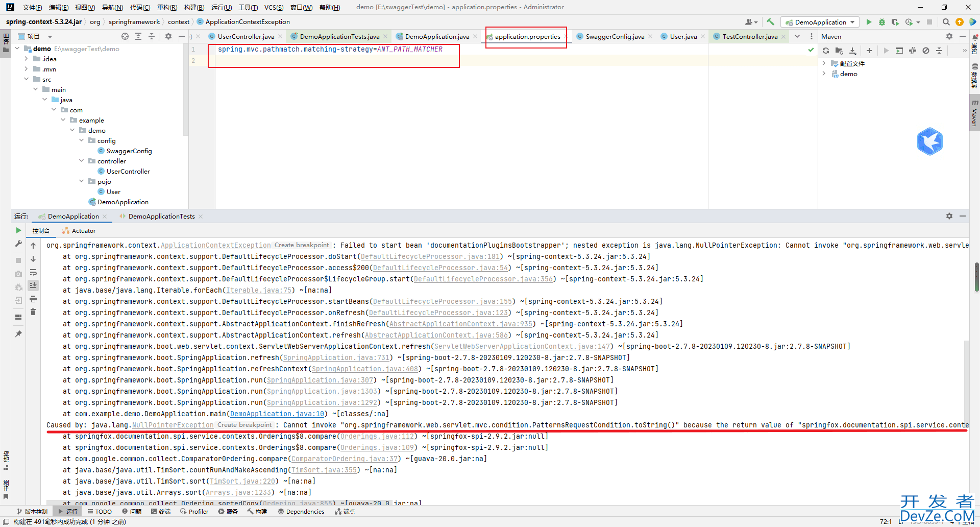Expand all in the Project panel toolbar
The width and height of the screenshot is (980, 527).
[x=138, y=36]
